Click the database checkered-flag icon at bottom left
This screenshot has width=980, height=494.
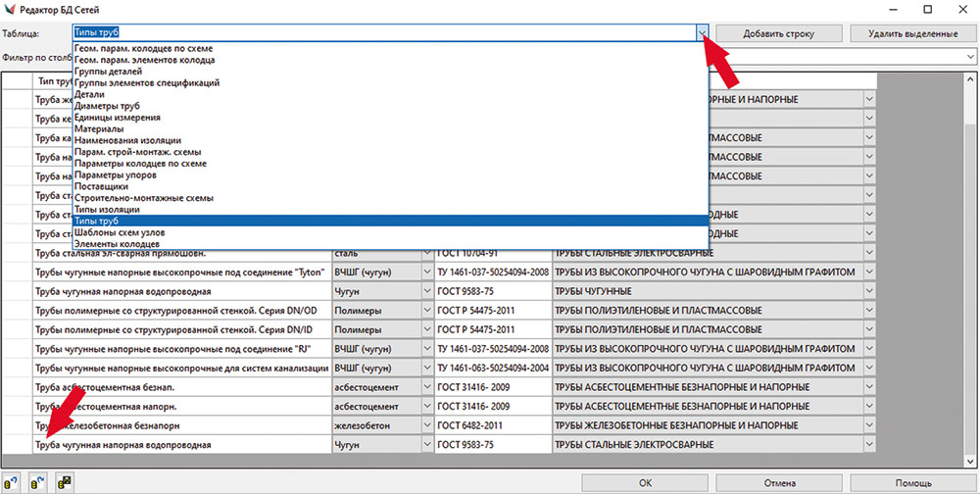click(64, 482)
